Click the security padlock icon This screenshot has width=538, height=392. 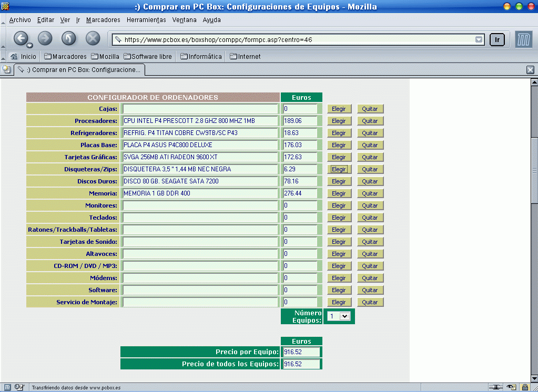coord(525,388)
